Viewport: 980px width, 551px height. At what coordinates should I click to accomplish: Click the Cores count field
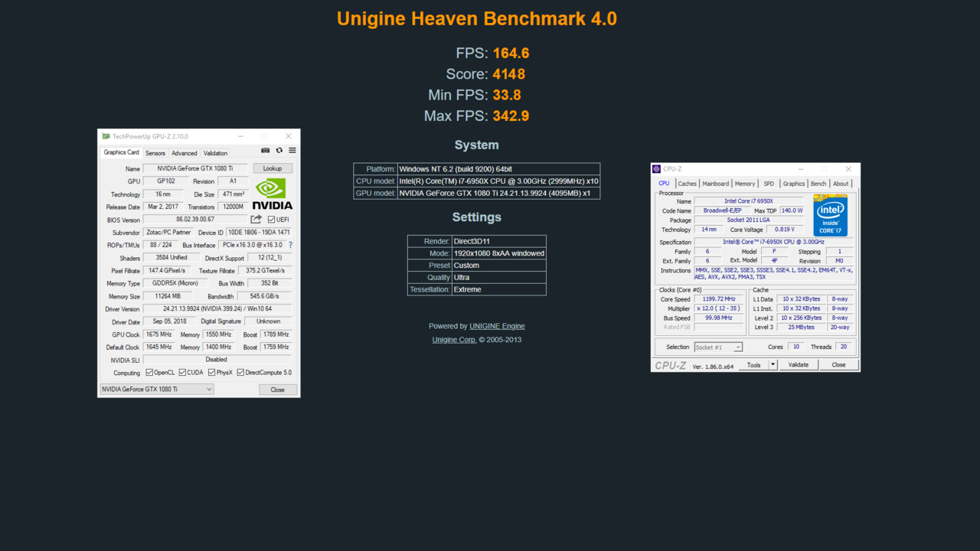click(796, 347)
